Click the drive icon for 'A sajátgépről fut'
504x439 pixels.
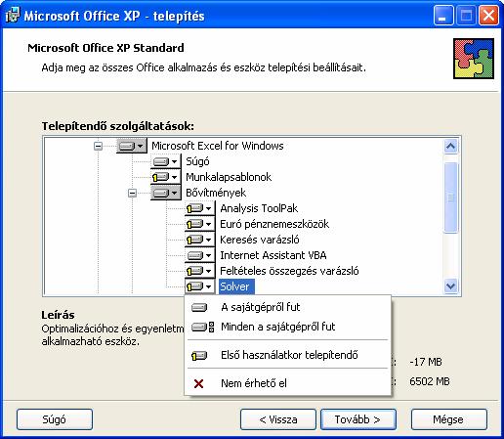click(199, 307)
